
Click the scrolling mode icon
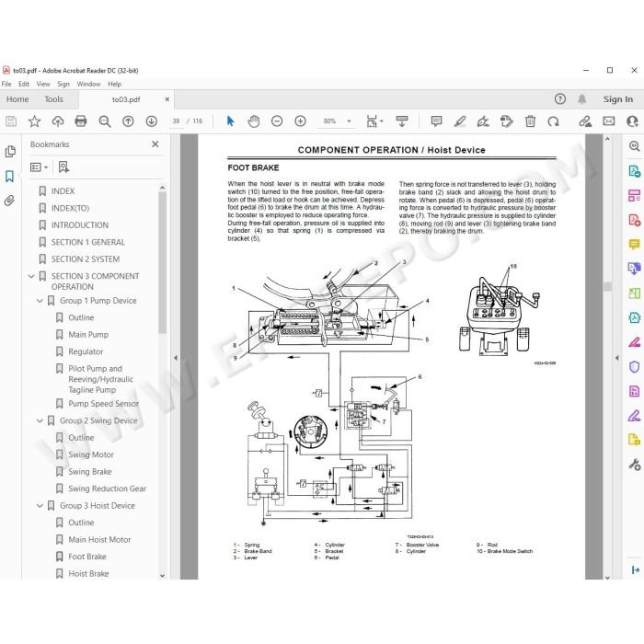click(402, 121)
